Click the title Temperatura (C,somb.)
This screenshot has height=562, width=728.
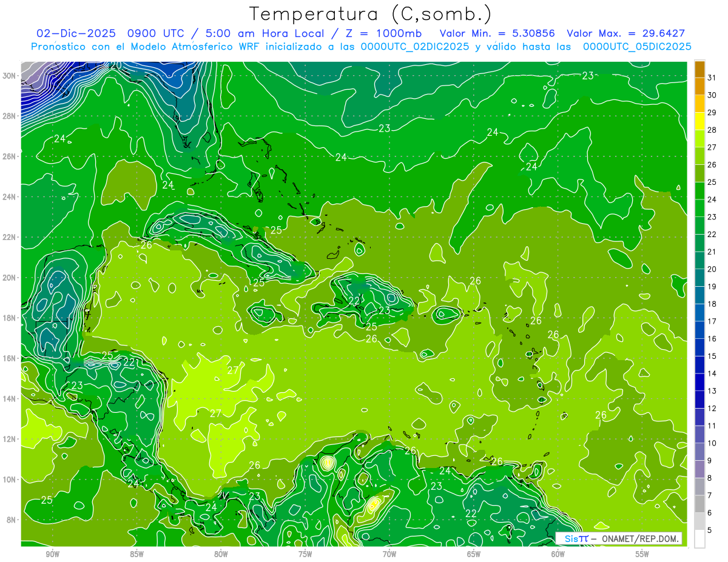point(371,14)
